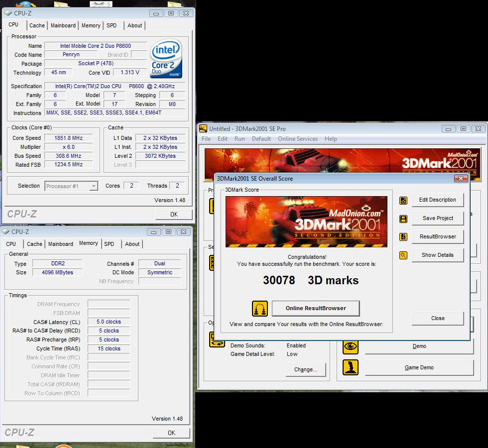Click the floppy disk Save Project icon

click(403, 219)
